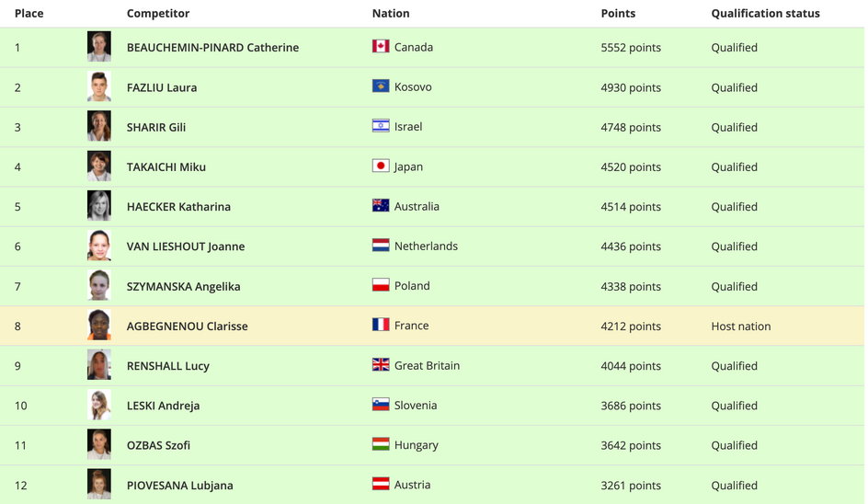868x504 pixels.
Task: Open OZBAS Szofi competitor link
Action: tap(158, 445)
